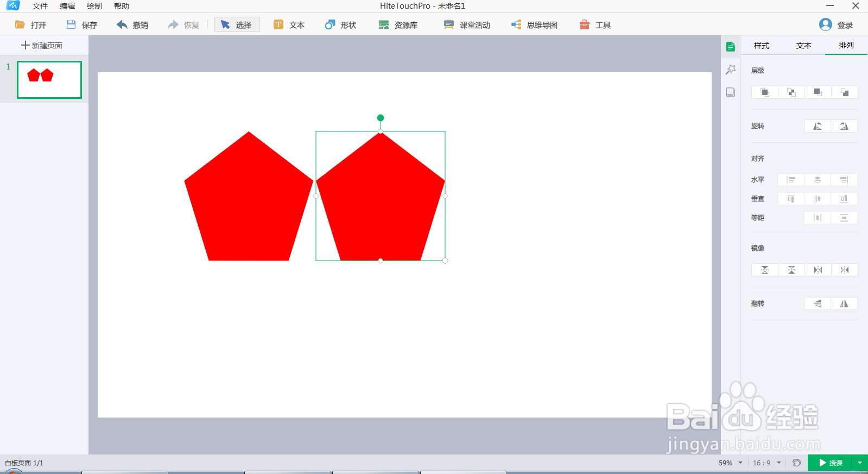Screen dimensions: 868x474
Task: Open a file with the 打开 folder icon
Action: click(30, 25)
